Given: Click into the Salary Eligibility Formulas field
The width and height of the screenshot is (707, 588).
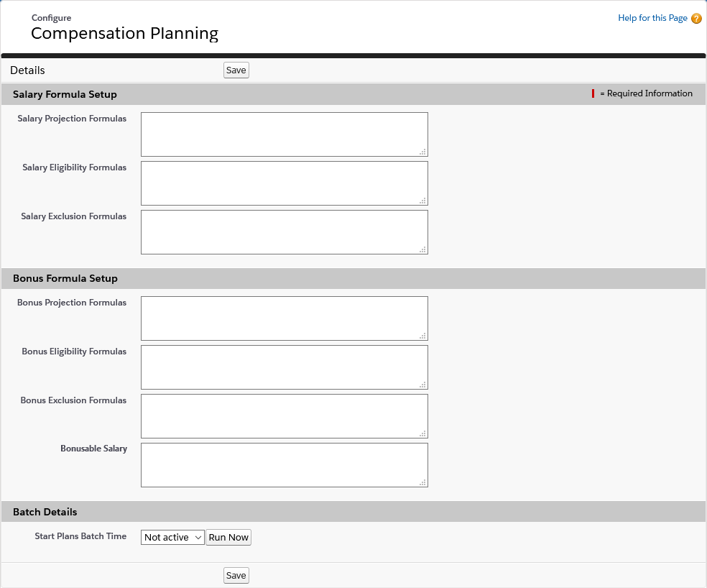Looking at the screenshot, I should 284,183.
